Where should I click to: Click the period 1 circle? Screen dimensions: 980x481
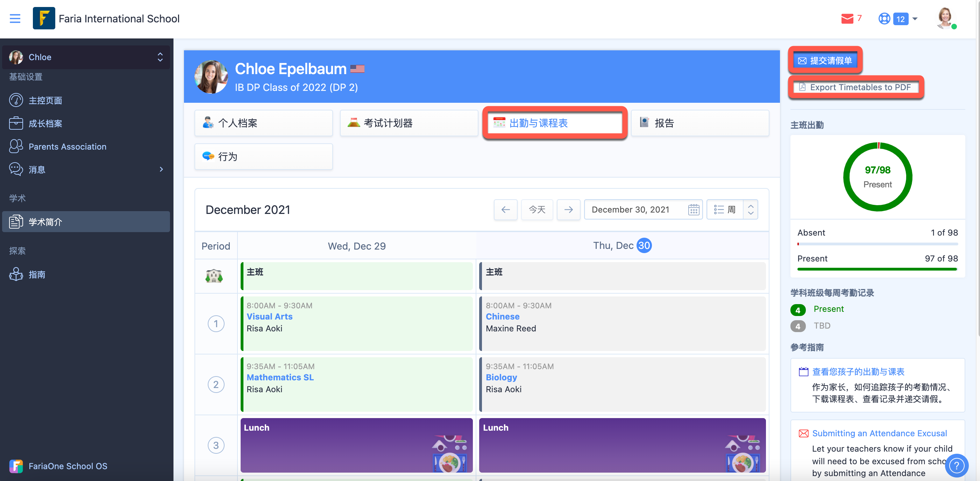216,324
